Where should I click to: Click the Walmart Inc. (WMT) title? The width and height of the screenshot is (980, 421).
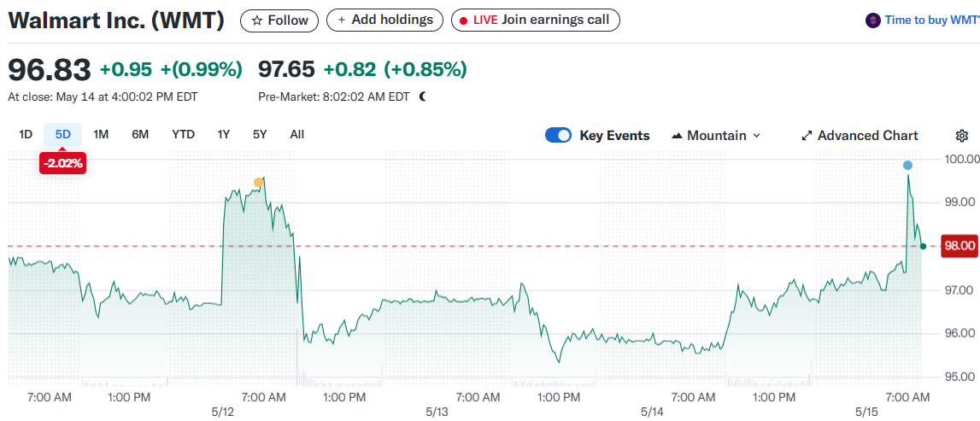tap(116, 20)
